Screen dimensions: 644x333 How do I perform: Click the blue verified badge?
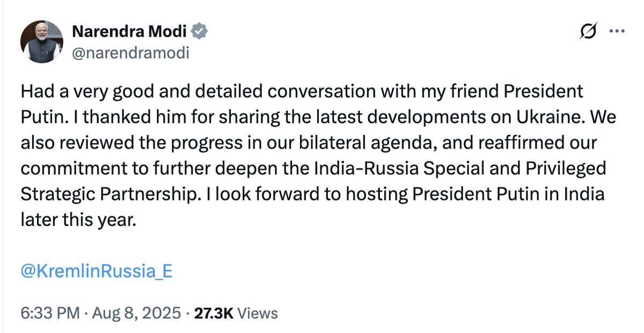[200, 32]
